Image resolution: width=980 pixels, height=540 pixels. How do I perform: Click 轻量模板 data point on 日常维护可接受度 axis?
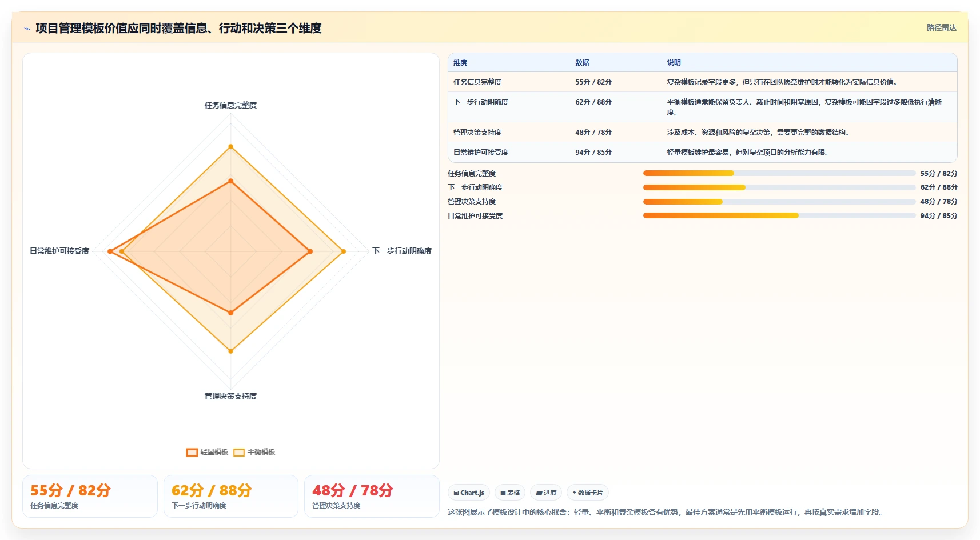pos(110,251)
